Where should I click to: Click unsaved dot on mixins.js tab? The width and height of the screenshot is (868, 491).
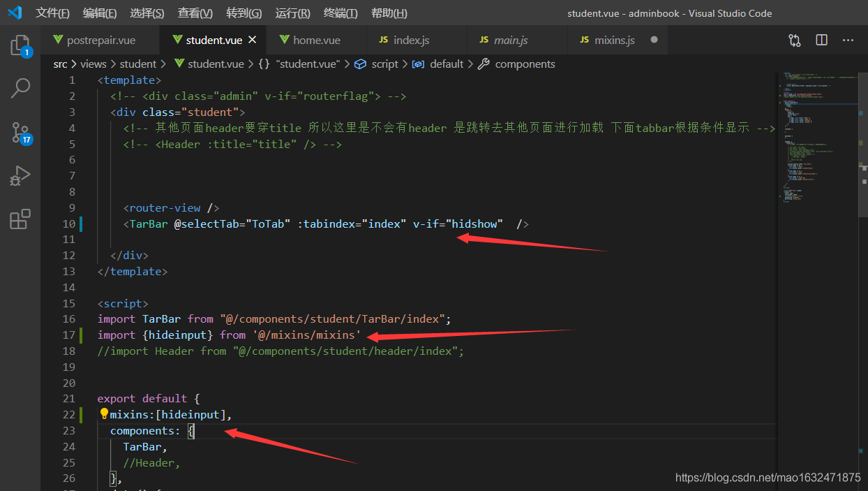pos(654,40)
